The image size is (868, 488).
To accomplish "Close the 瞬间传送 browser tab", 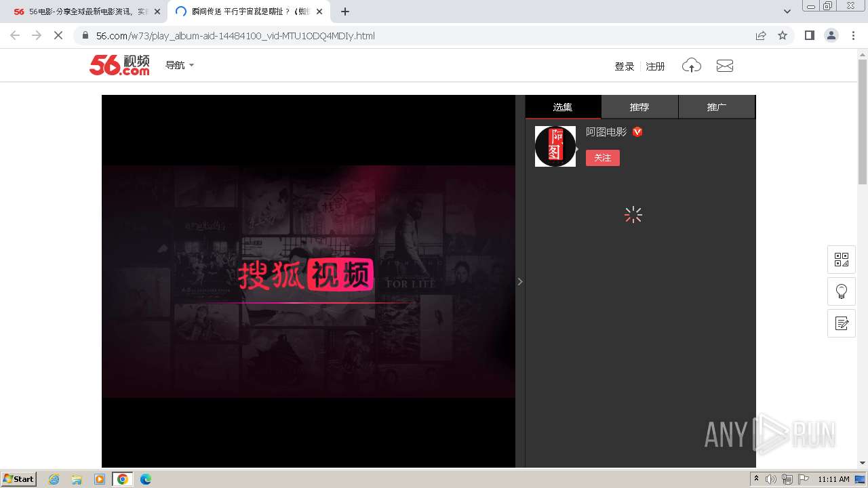I will pos(319,12).
